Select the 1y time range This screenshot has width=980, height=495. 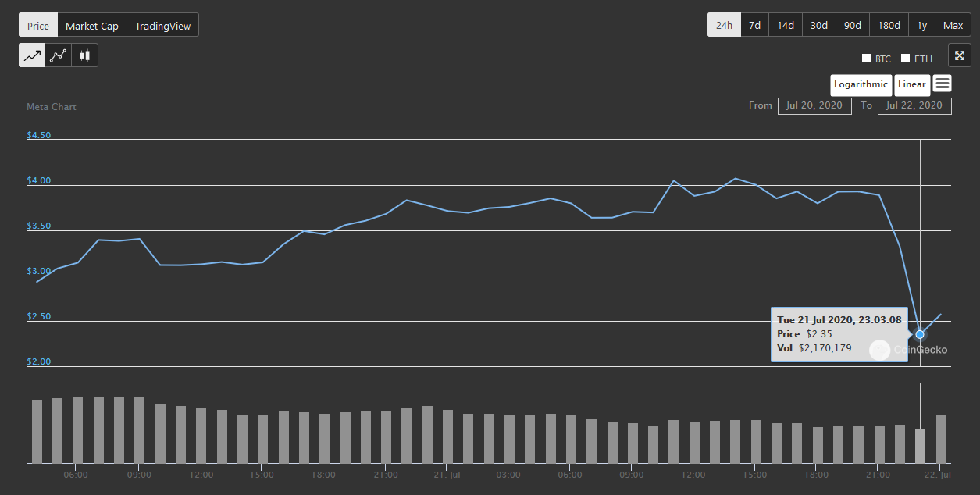[921, 25]
